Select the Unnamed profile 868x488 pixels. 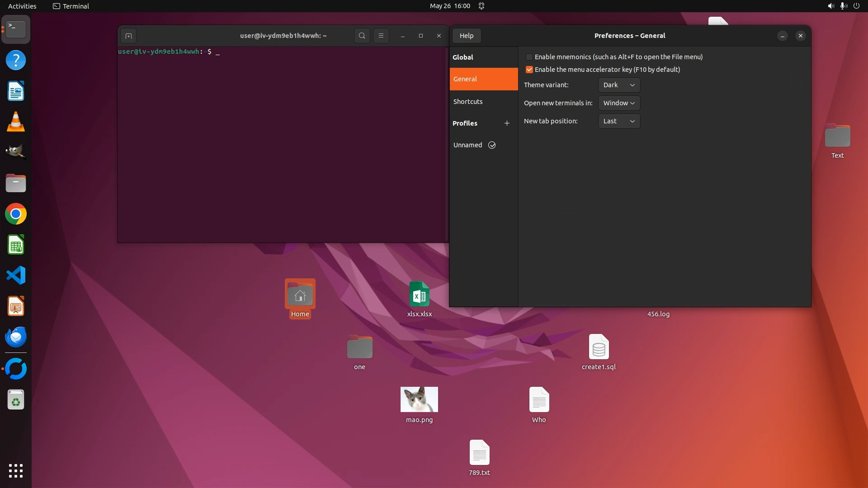pos(468,145)
